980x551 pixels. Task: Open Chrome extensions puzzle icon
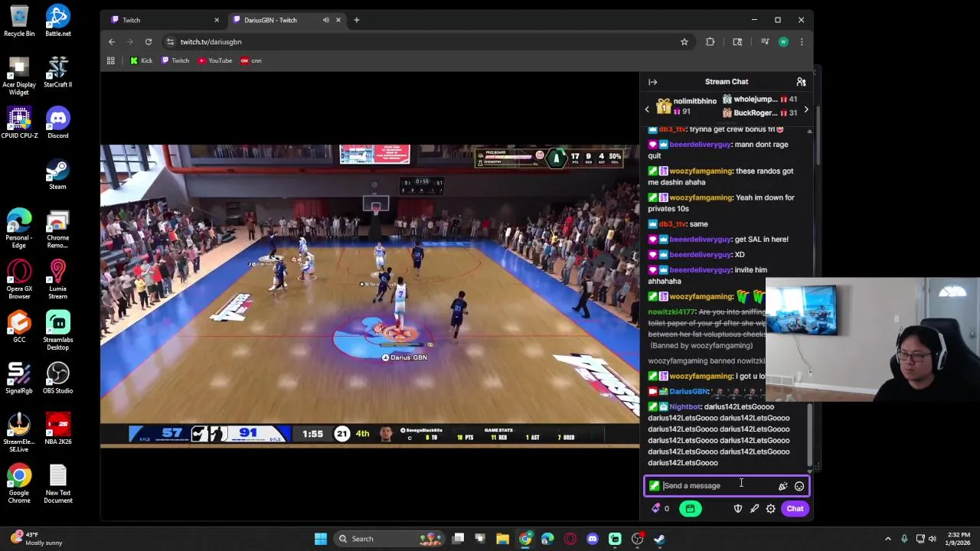[710, 42]
